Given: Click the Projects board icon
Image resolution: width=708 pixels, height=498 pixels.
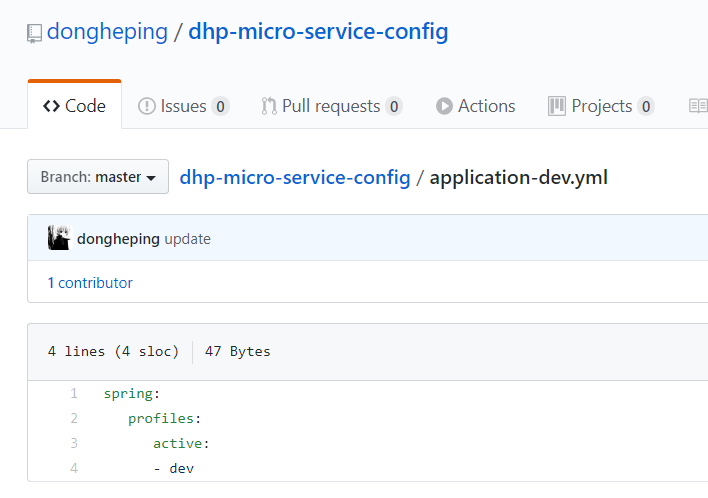Looking at the screenshot, I should tap(557, 106).
